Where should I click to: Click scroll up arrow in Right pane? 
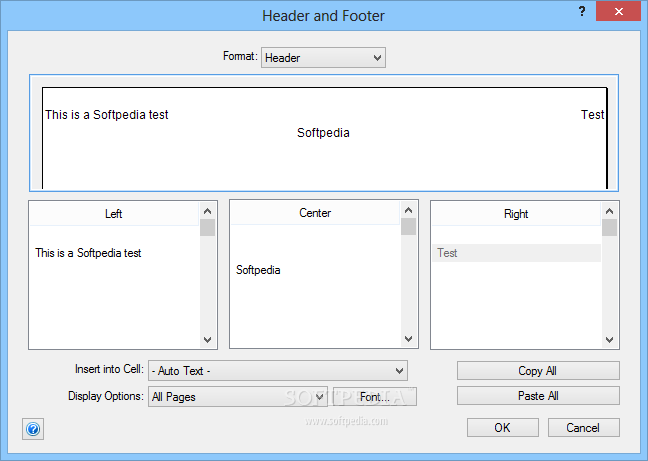tap(609, 211)
